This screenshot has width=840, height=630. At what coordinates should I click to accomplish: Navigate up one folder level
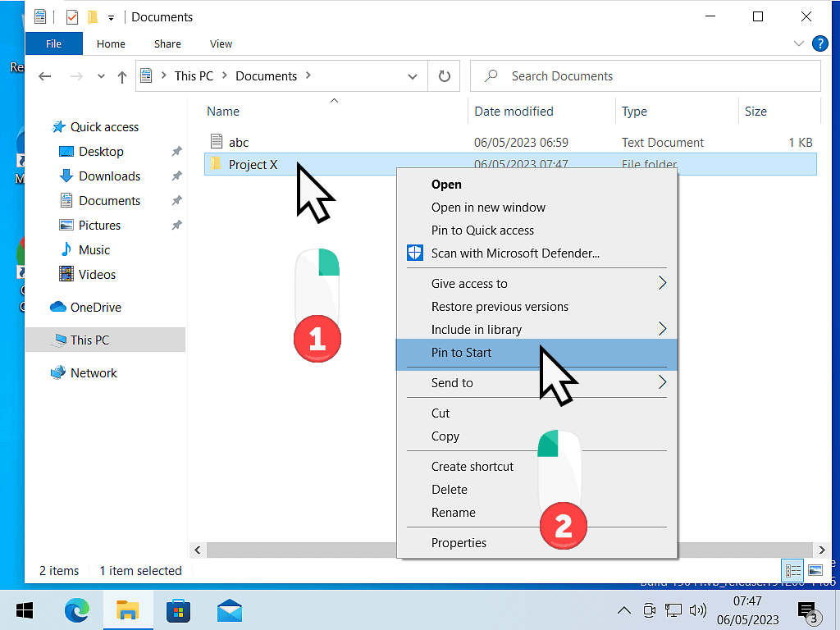pyautogui.click(x=121, y=75)
